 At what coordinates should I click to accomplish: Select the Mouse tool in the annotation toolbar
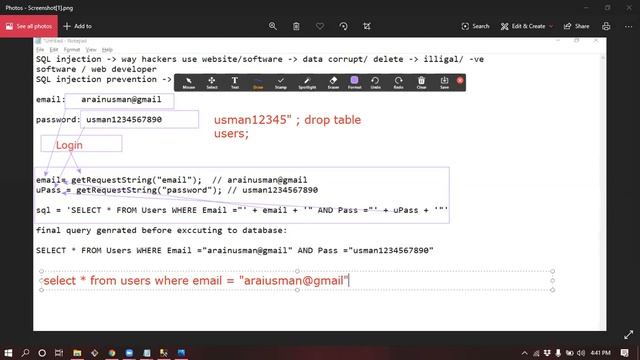click(x=189, y=82)
